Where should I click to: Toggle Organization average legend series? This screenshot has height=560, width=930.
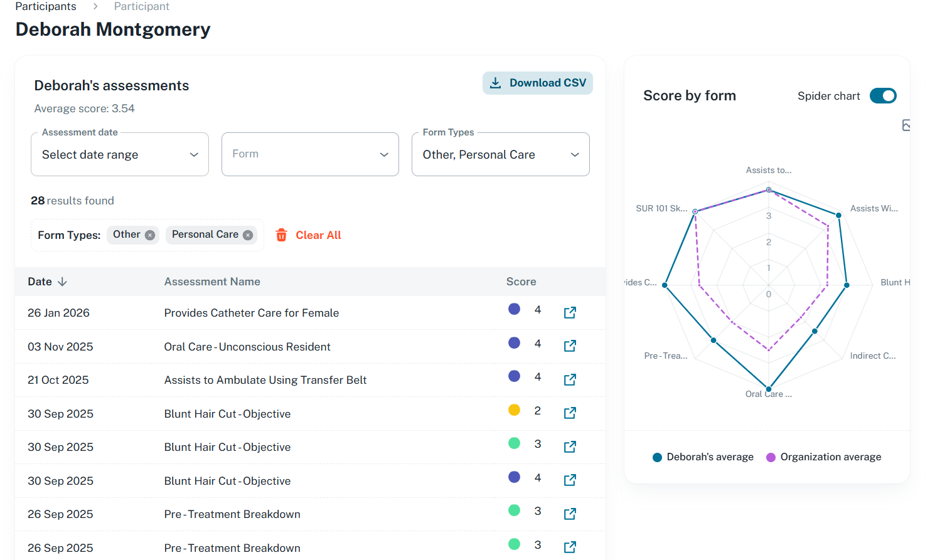(823, 457)
